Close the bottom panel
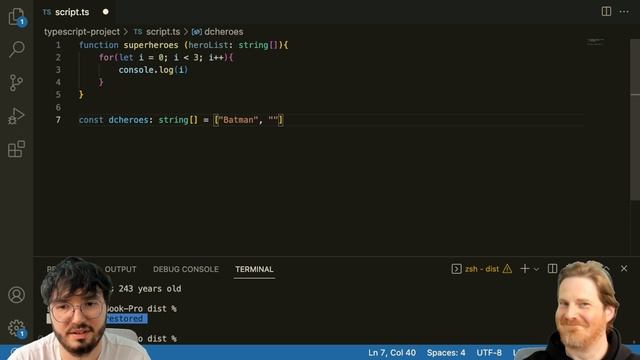 tap(624, 269)
